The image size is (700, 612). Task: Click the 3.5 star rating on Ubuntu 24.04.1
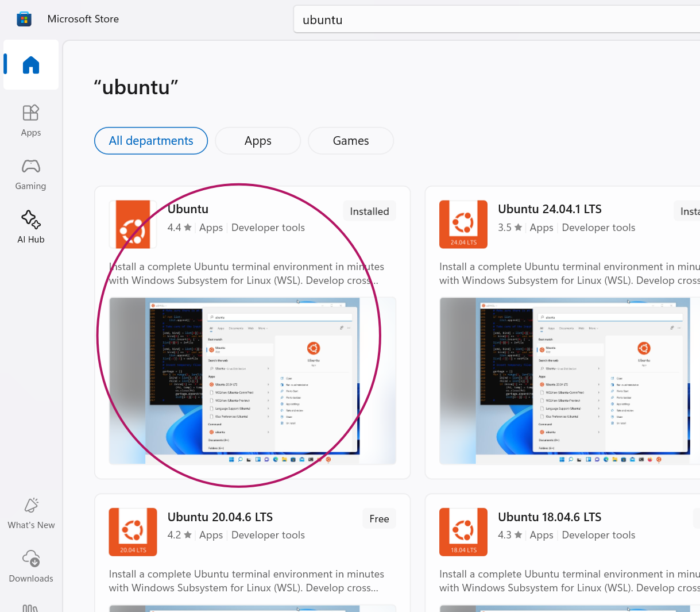(510, 228)
